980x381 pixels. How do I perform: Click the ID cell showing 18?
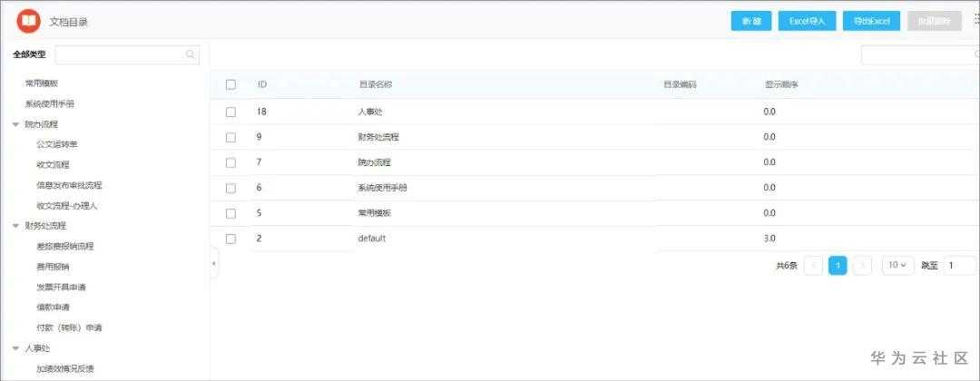(262, 112)
